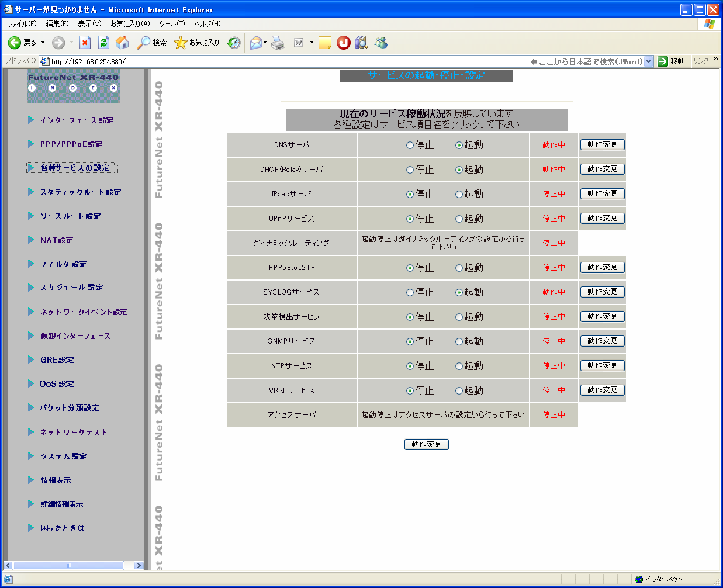Select 起動 for UPnPサービス
The height and width of the screenshot is (588, 723).
(459, 219)
